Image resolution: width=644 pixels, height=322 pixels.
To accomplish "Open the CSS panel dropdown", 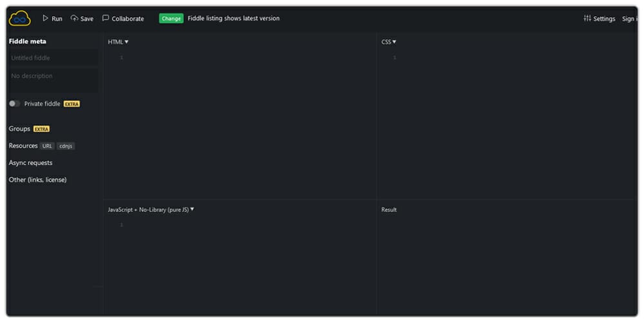I will (x=389, y=42).
